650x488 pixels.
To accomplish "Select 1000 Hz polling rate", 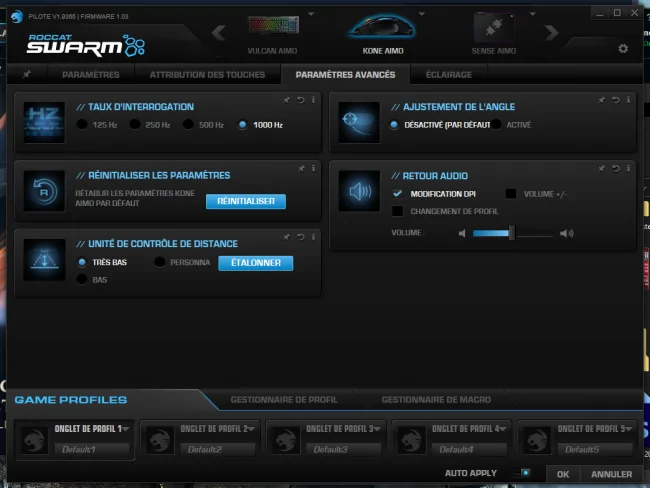I will (x=243, y=124).
